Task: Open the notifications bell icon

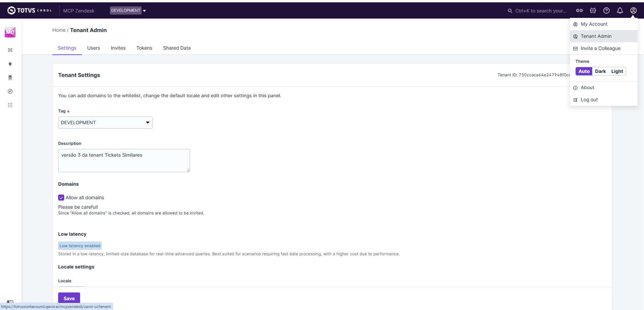Action: pos(620,10)
